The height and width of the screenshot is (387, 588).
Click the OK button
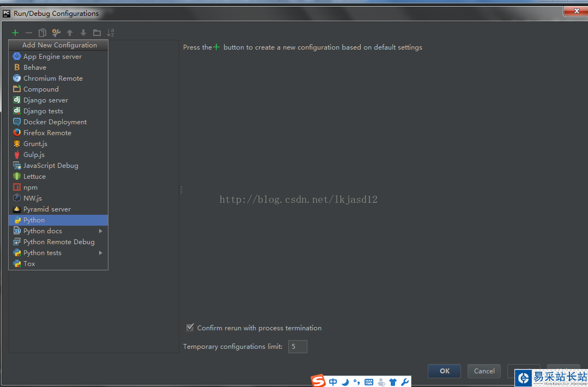click(444, 371)
